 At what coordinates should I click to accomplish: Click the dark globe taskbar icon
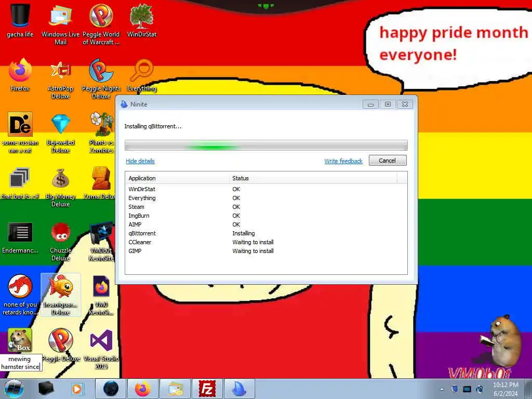[x=111, y=389]
